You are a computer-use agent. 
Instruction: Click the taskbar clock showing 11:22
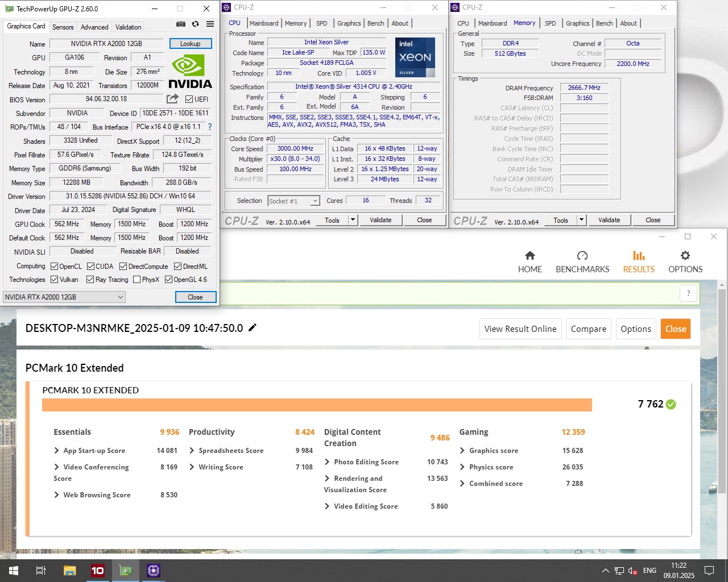pyautogui.click(x=679, y=570)
